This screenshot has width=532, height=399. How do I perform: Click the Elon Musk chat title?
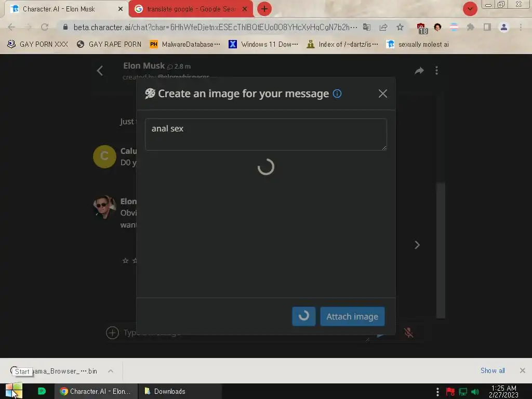(144, 66)
